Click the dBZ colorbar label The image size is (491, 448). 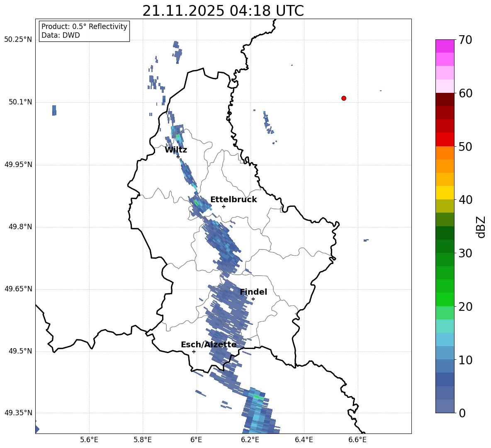[x=481, y=227]
